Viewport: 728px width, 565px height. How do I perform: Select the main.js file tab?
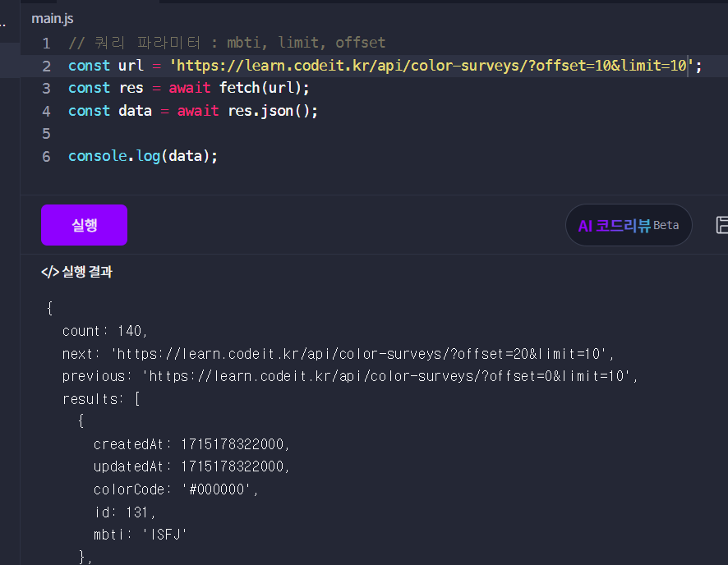coord(53,19)
